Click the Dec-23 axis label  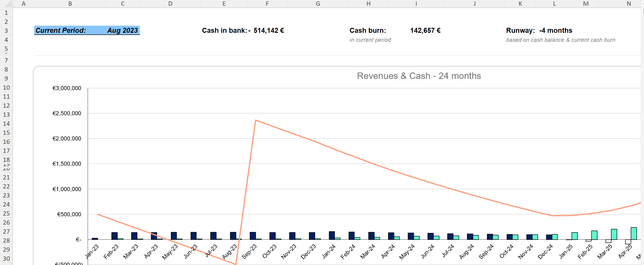tap(308, 251)
